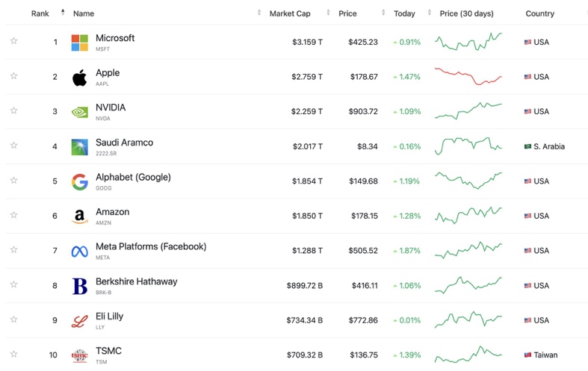588x371 pixels.
Task: Open the TSMC company link
Action: pos(108,351)
